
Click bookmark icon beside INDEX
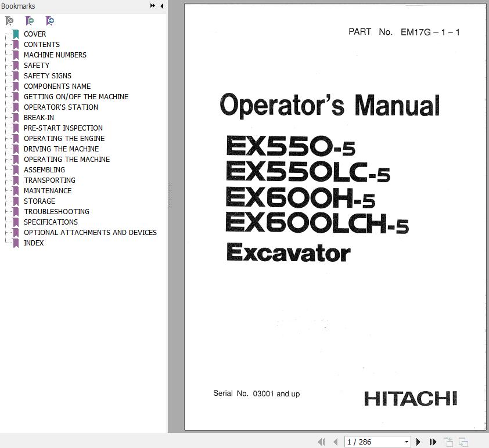[x=16, y=243]
